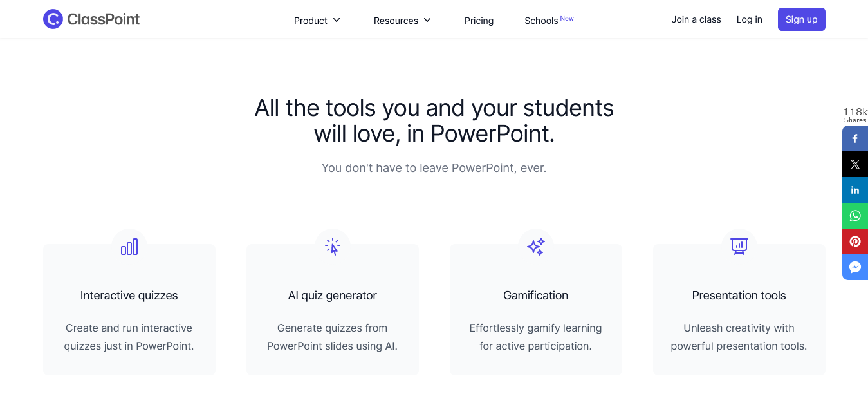Share via Messenger icon

click(855, 267)
